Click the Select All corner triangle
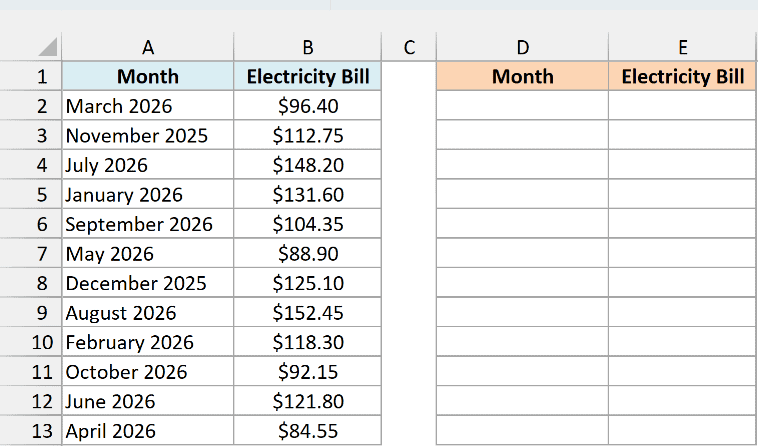 pos(47,47)
